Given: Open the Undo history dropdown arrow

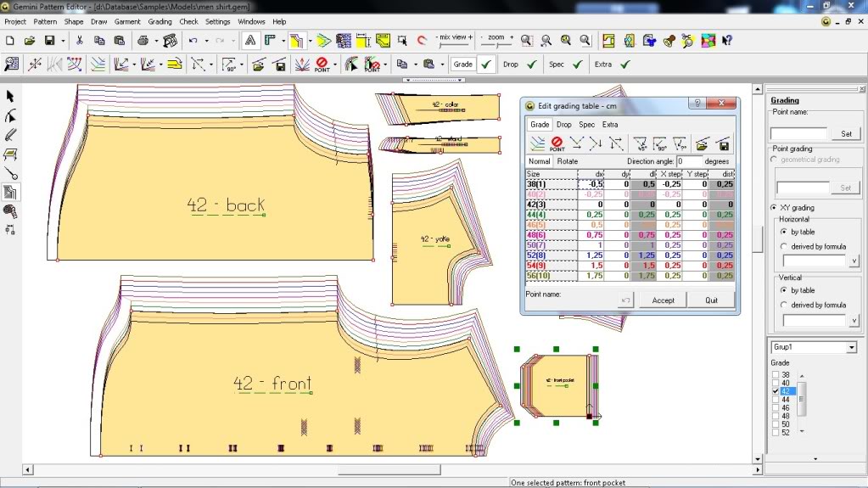Looking at the screenshot, I should pos(206,40).
